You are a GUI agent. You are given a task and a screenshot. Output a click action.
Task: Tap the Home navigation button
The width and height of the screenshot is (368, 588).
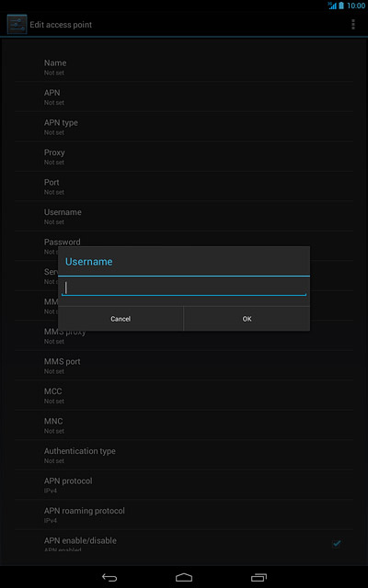pyautogui.click(x=184, y=578)
